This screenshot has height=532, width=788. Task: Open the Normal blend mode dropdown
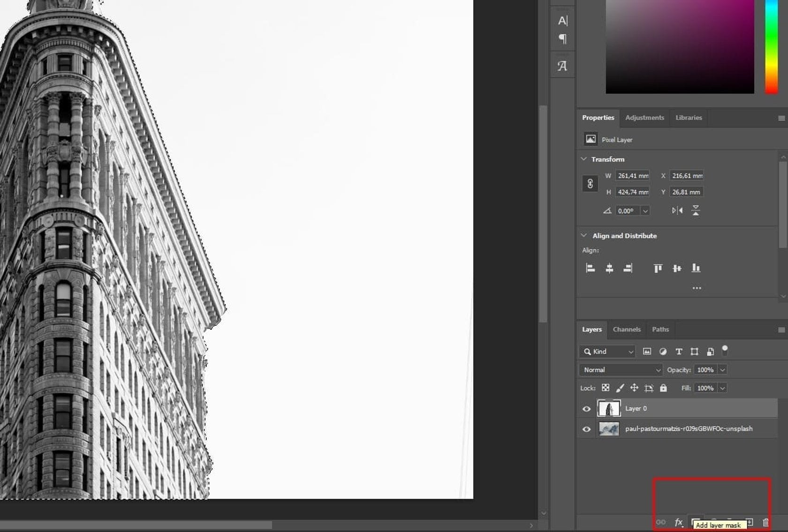pos(621,370)
